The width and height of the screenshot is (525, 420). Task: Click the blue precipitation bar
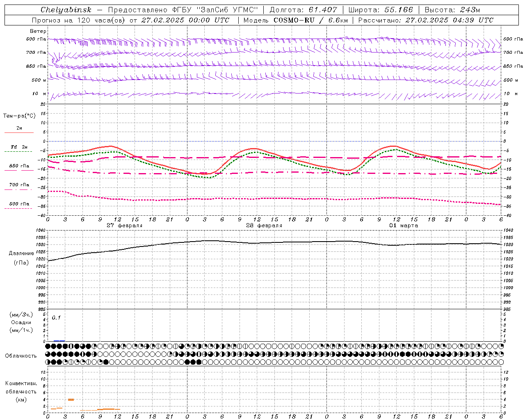click(59, 341)
